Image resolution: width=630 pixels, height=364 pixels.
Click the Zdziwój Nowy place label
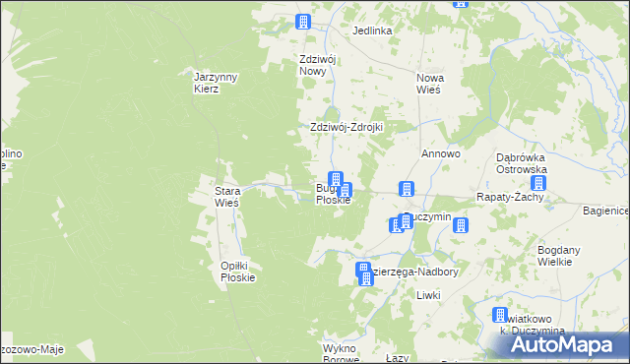click(x=317, y=65)
